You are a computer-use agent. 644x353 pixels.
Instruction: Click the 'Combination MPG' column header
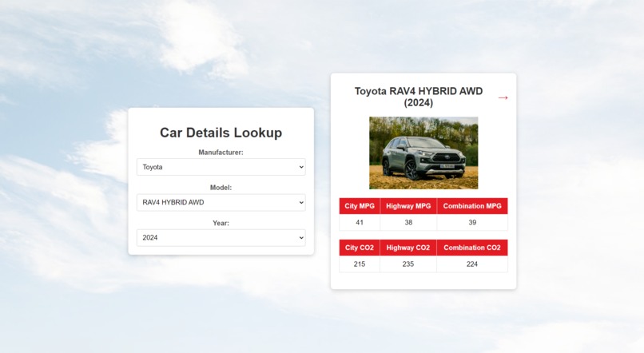pyautogui.click(x=472, y=206)
